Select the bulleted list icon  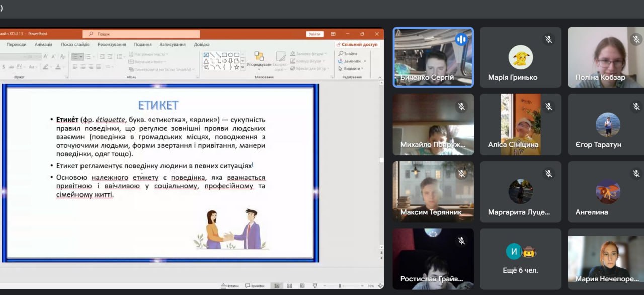pos(75,57)
